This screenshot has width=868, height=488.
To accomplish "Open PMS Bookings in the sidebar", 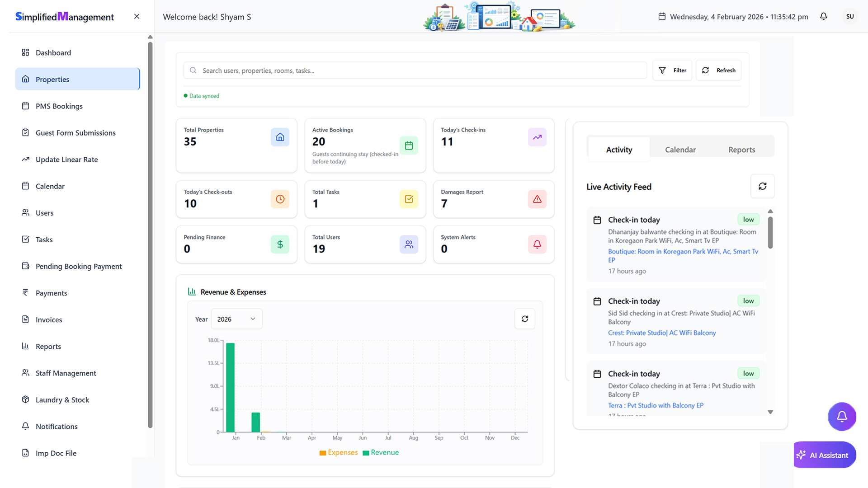I will (x=59, y=106).
